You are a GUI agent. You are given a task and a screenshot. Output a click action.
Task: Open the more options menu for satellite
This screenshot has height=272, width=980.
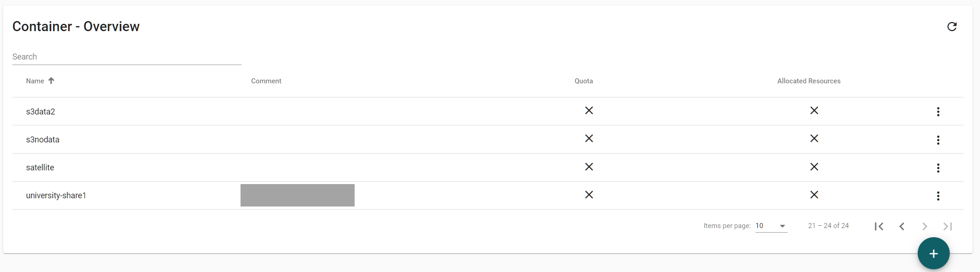938,168
